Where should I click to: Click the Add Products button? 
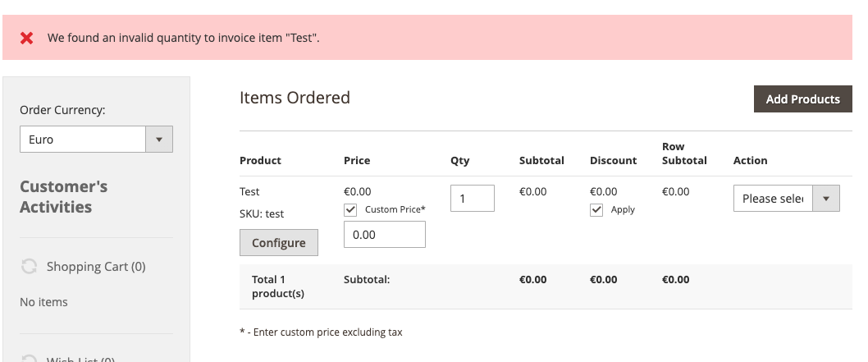[x=802, y=99]
